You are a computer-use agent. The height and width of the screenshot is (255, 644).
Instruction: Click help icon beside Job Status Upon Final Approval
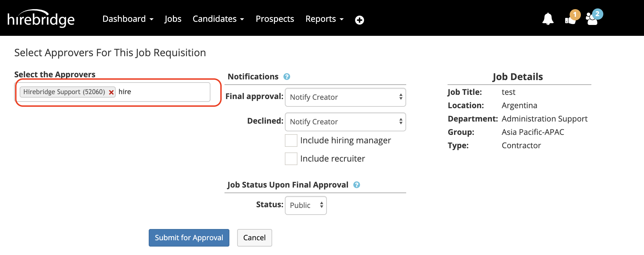tap(356, 185)
